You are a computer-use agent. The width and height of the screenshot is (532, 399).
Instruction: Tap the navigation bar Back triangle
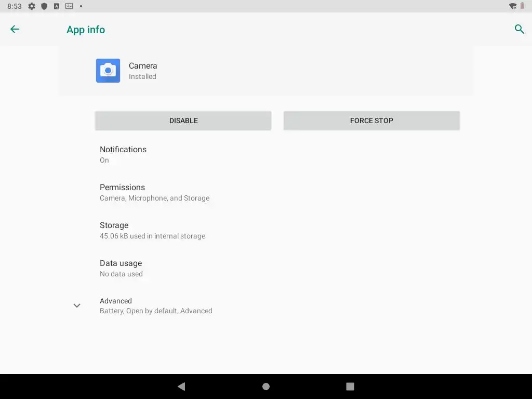point(181,387)
